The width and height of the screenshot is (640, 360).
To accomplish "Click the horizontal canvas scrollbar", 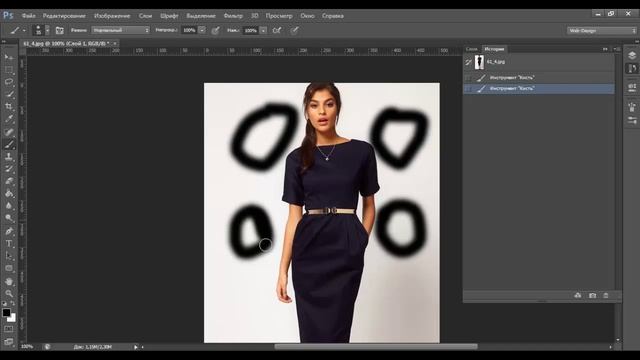I will pyautogui.click(x=376, y=347).
